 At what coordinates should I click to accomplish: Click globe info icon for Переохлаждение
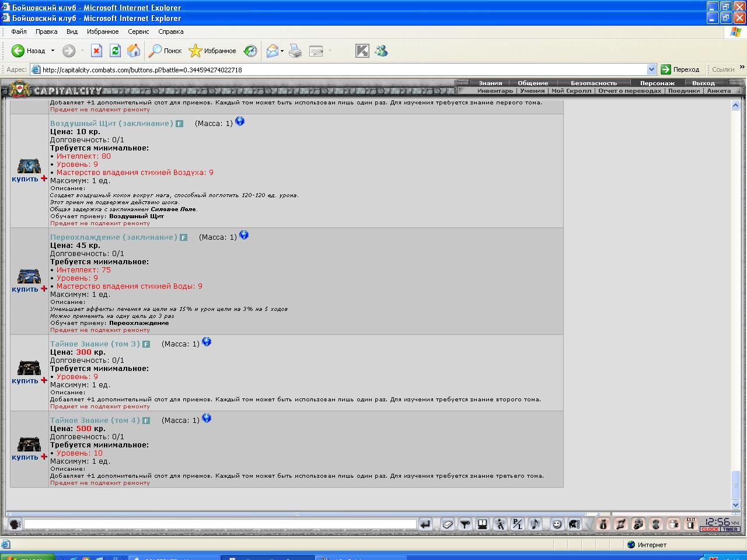point(244,235)
